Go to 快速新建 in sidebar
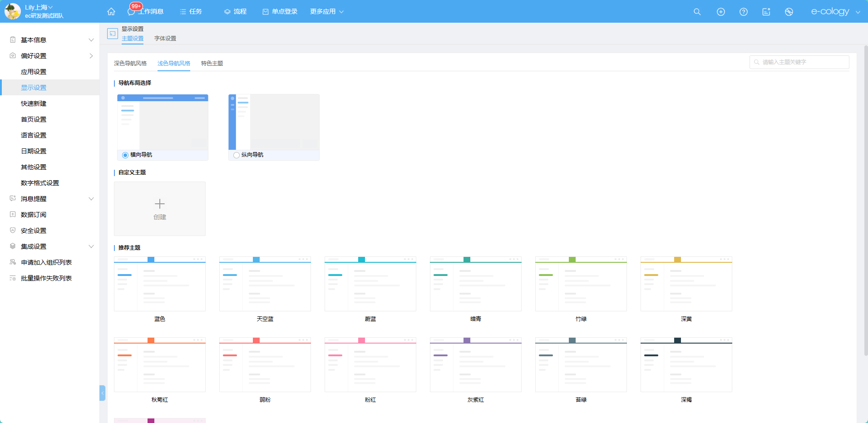Image resolution: width=868 pixels, height=423 pixels. click(x=34, y=103)
